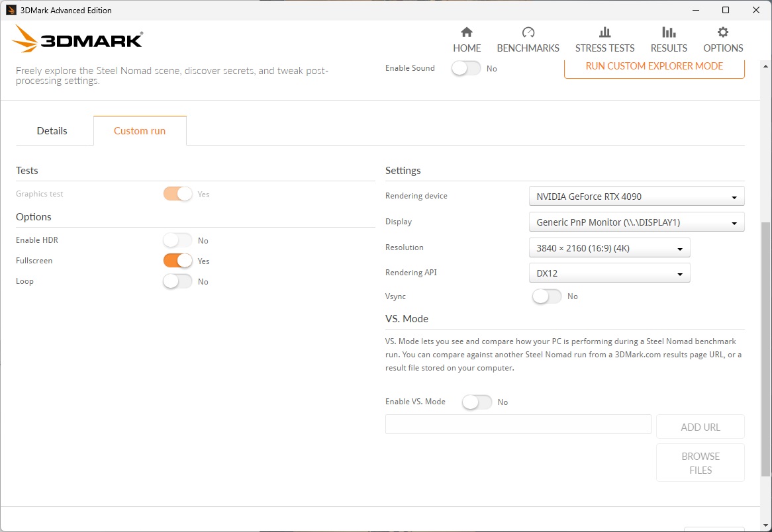
Task: Switch to the Details tab
Action: tap(52, 131)
